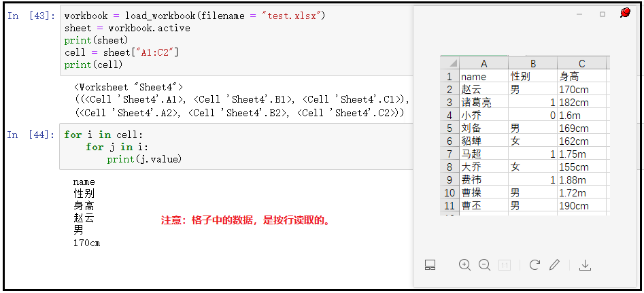644x293 pixels.
Task: Select spreadsheet column A header
Action: pos(484,64)
